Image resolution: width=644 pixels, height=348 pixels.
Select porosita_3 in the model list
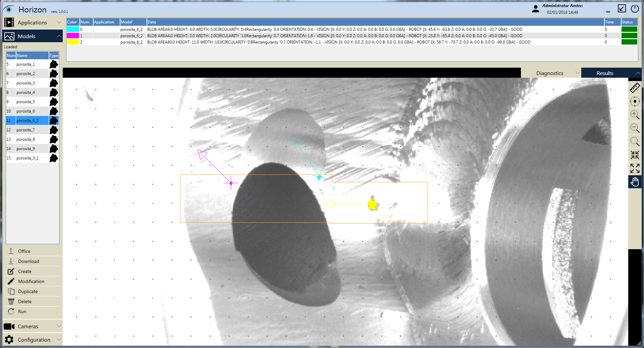coord(33,83)
